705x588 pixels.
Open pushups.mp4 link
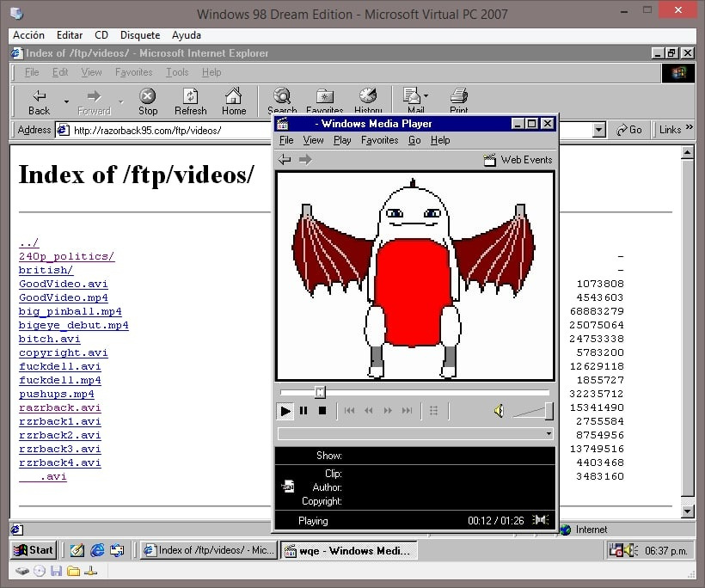[57, 394]
